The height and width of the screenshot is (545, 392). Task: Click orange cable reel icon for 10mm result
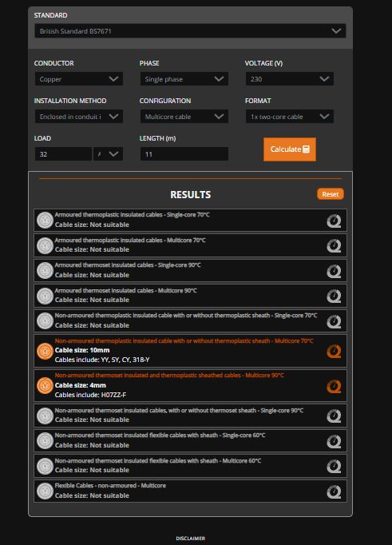click(x=334, y=351)
